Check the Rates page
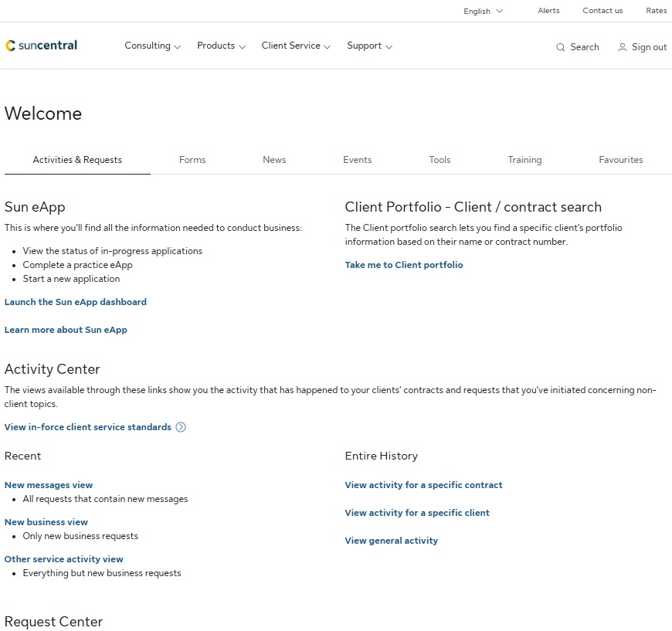Screen dimensions: 672x631 pos(656,11)
